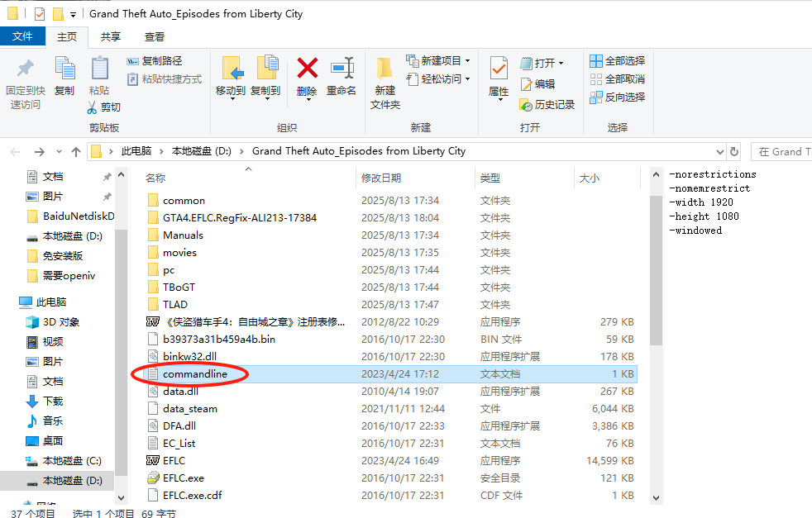Open the Quick Access Toolbar customize dropdown

point(73,15)
